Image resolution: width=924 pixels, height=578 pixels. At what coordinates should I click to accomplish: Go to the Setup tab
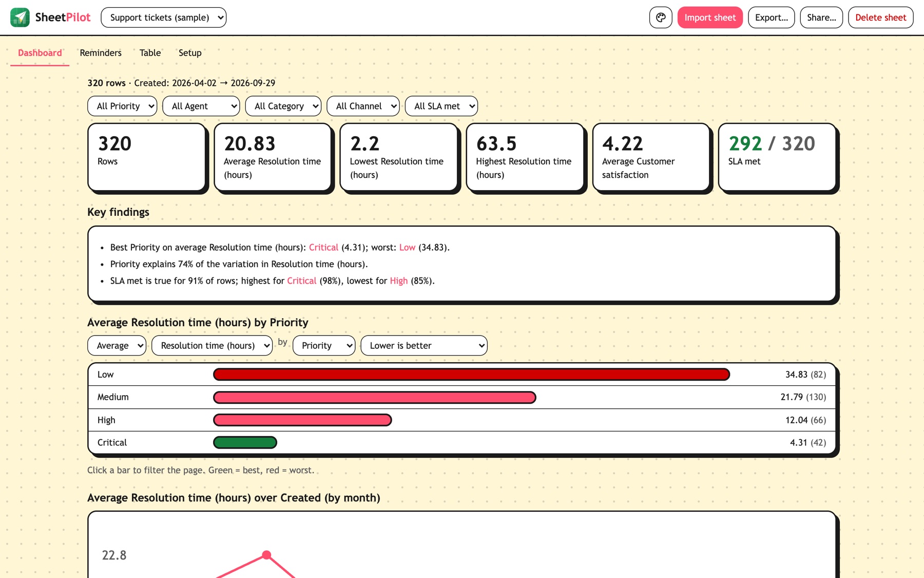(x=190, y=53)
